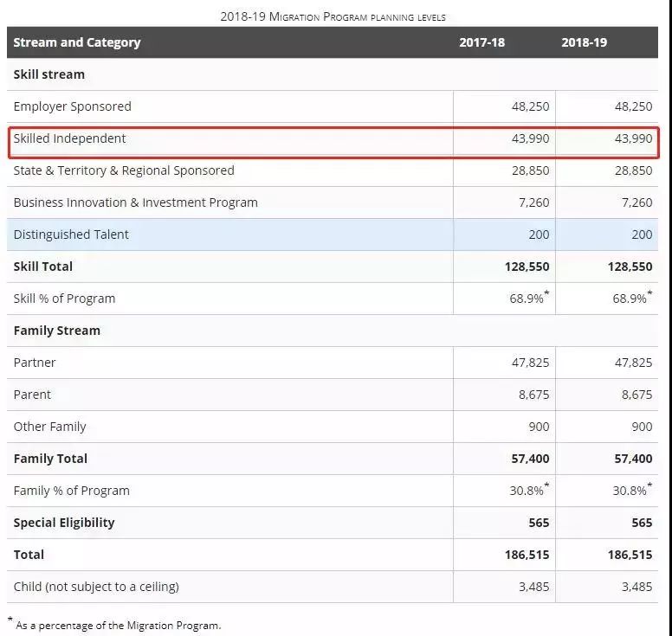Click the 2018-19 column header

(x=585, y=42)
